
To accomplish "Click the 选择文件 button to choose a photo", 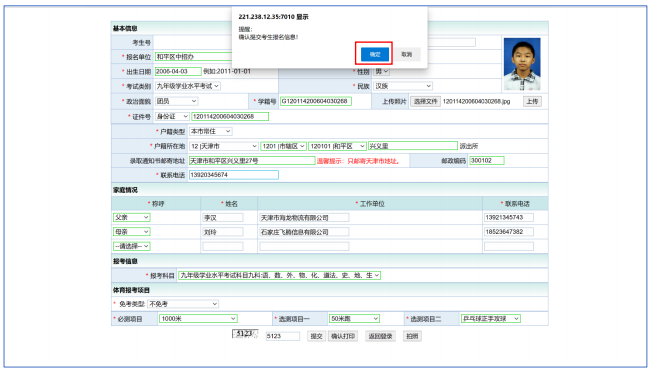I will pyautogui.click(x=425, y=102).
